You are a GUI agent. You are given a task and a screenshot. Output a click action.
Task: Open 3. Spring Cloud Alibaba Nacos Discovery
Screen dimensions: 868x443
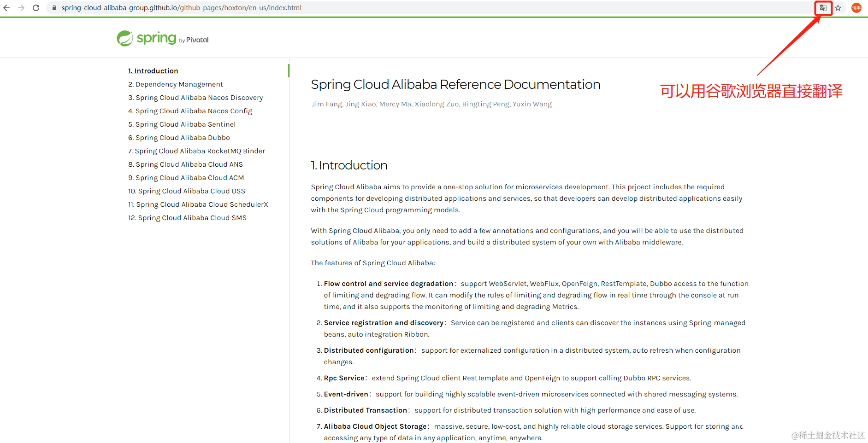[195, 98]
